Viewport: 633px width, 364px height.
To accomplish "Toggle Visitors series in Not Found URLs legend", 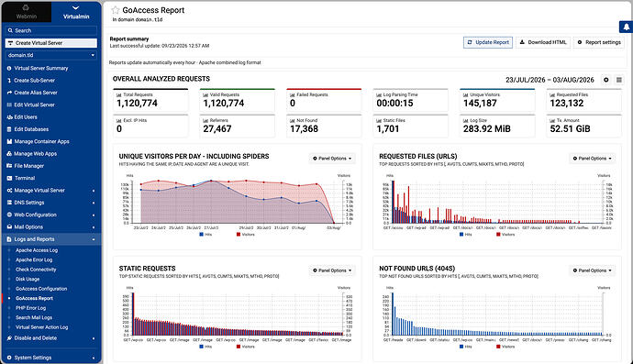I will coord(505,347).
